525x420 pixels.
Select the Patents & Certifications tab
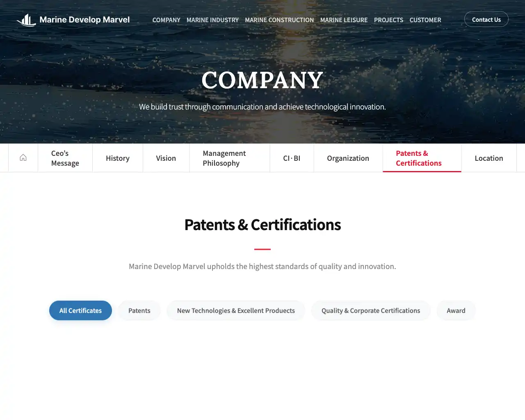point(422,158)
